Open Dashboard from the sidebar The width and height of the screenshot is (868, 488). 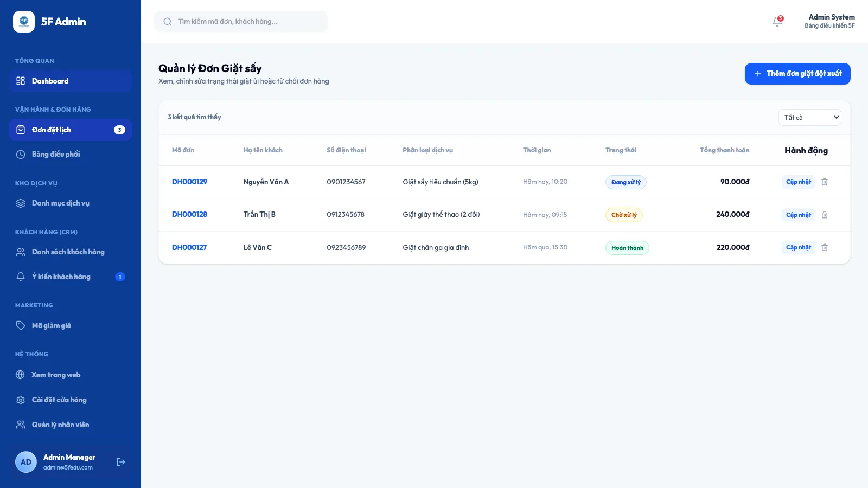(71, 81)
